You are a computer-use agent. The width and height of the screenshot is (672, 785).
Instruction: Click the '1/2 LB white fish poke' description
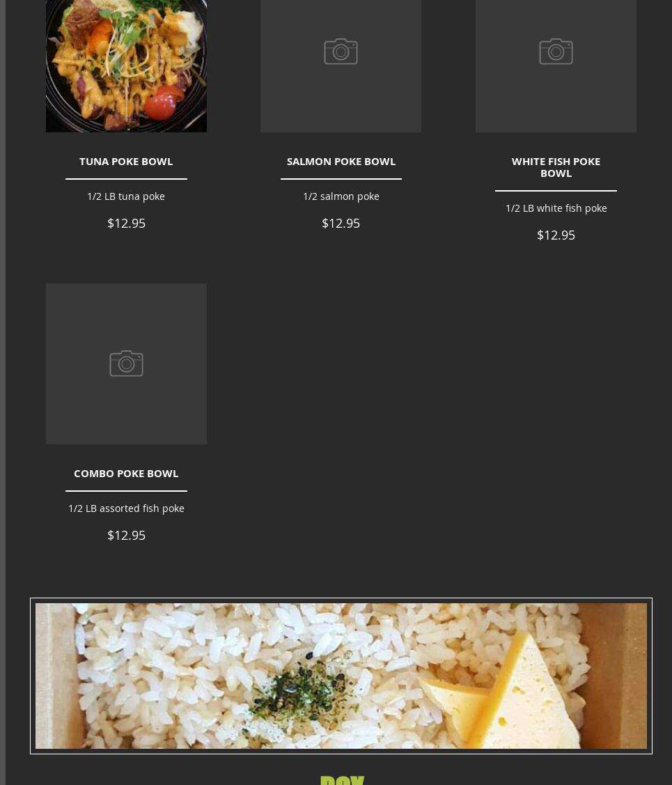(x=556, y=208)
